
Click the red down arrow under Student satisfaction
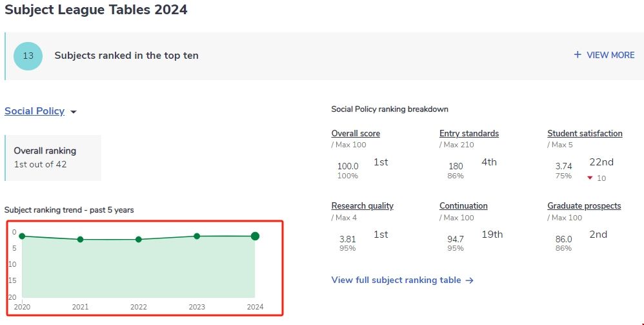click(x=590, y=178)
